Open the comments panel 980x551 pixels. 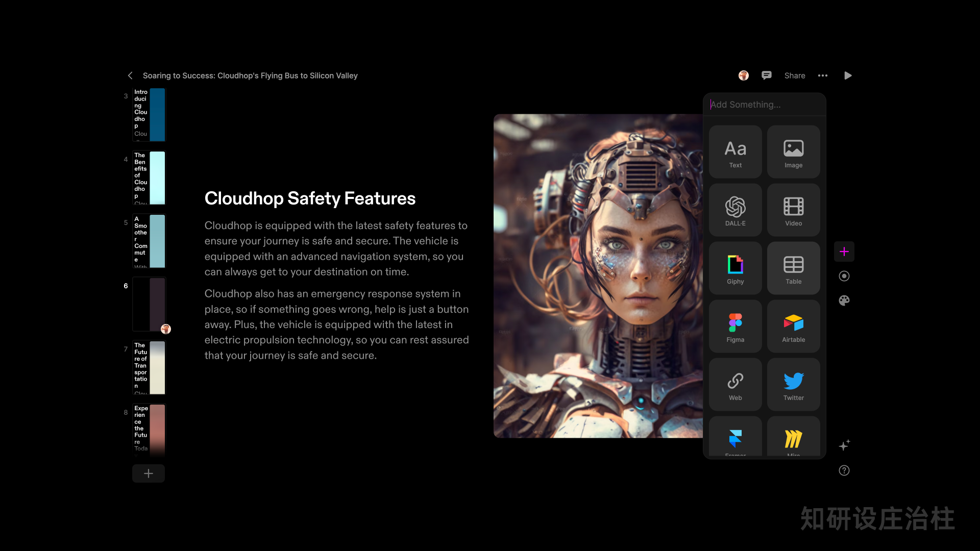tap(766, 76)
